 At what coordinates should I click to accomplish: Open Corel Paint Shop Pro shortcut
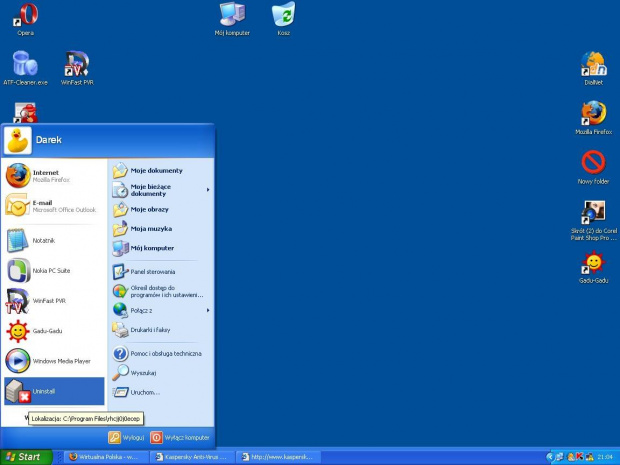click(x=594, y=220)
